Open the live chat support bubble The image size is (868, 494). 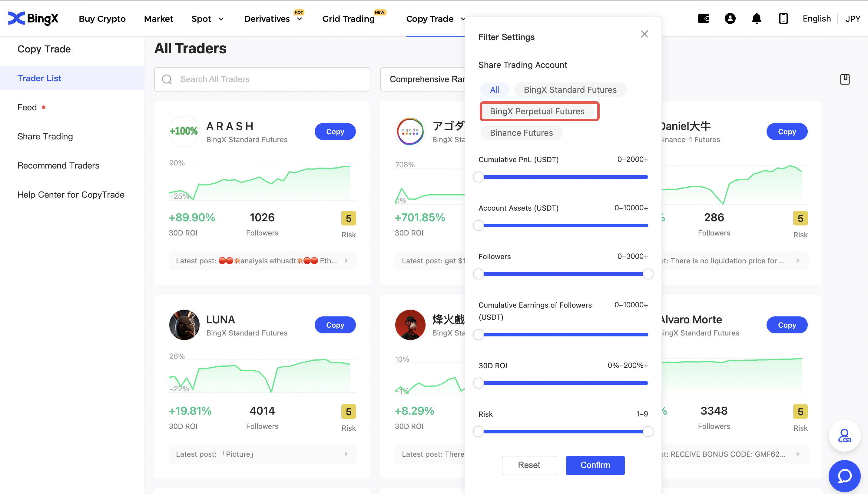844,476
